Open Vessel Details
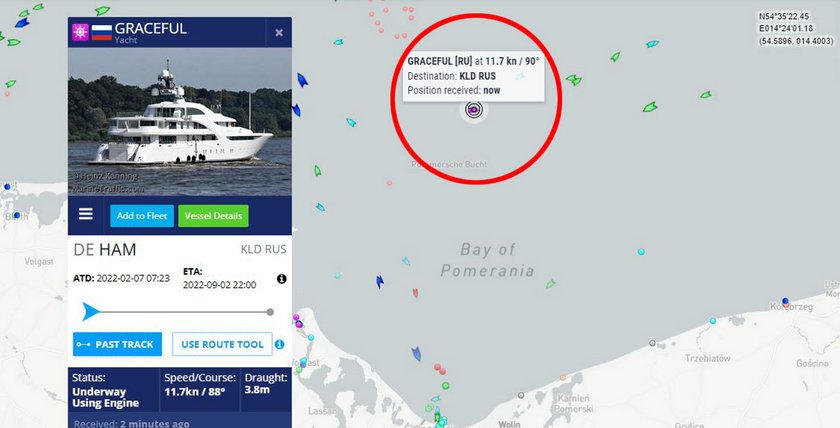Screen dimensions: 840x428 213,216
